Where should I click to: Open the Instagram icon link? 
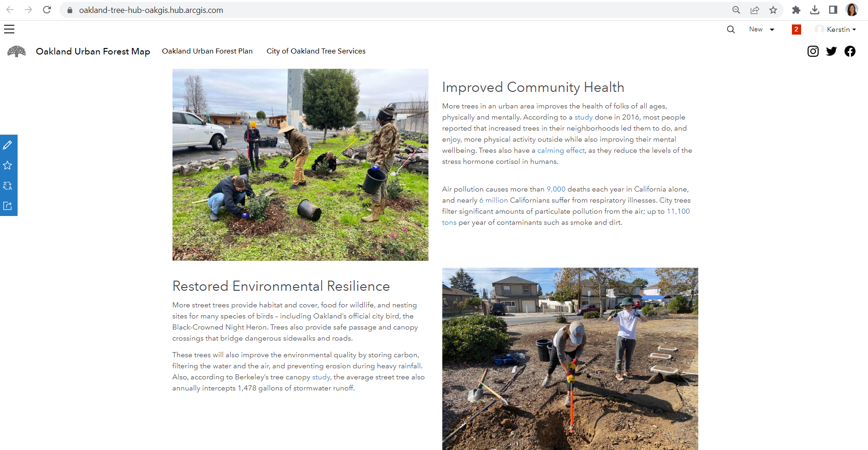[x=813, y=51]
